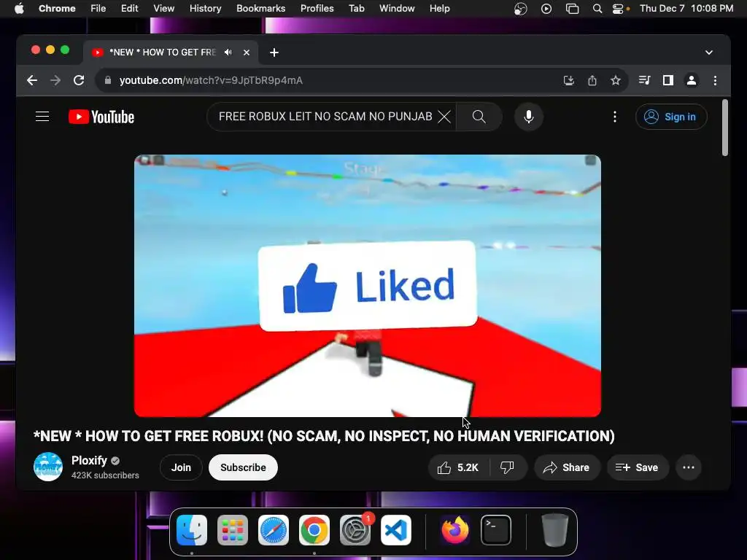This screenshot has width=747, height=560.
Task: Open Safari from the Dock
Action: coord(274,530)
